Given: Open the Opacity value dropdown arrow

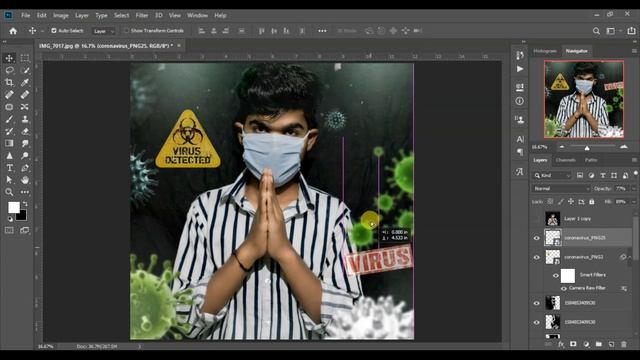Looking at the screenshot, I should click(633, 189).
